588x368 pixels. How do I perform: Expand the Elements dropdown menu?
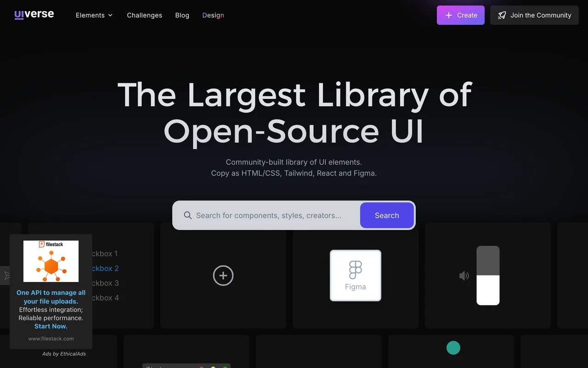[94, 15]
